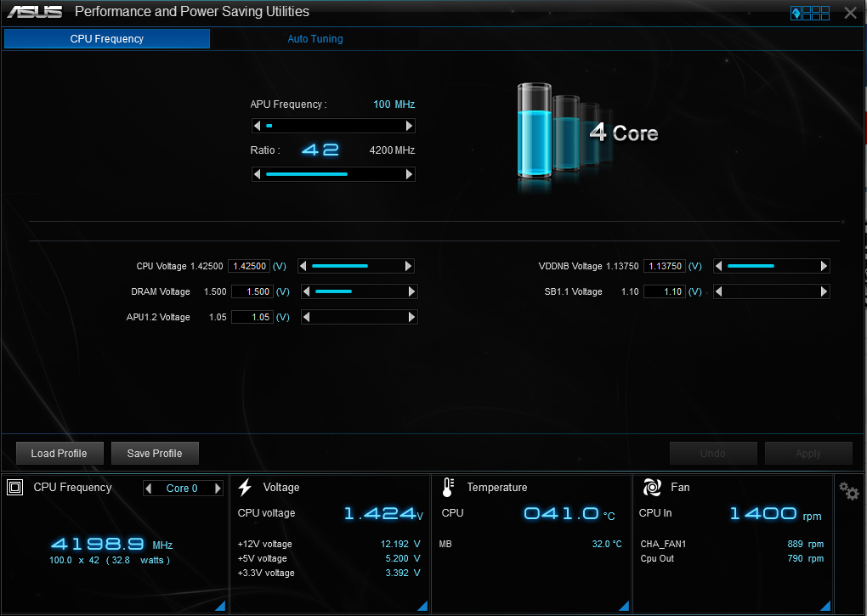867x616 pixels.
Task: Click the Save Profile button
Action: [155, 454]
